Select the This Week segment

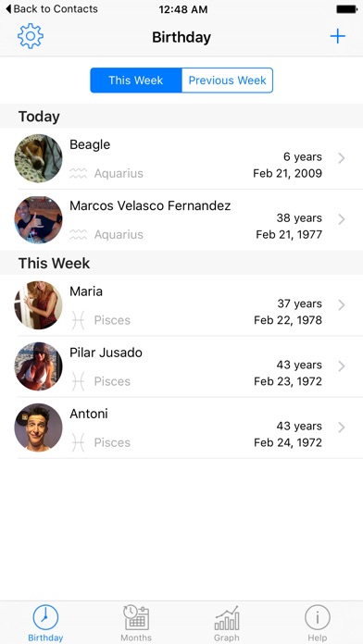[x=136, y=80]
